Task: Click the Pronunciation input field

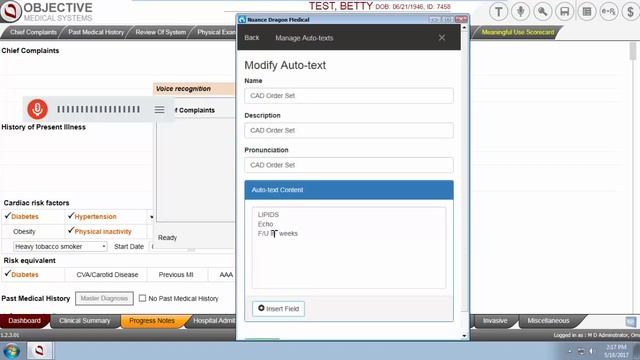Action: (349, 165)
